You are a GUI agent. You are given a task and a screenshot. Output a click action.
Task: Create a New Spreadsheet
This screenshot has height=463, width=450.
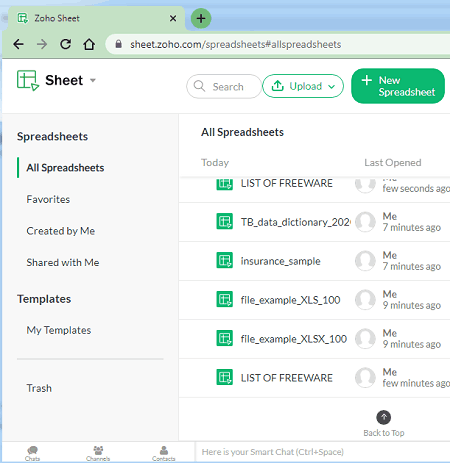coord(398,86)
